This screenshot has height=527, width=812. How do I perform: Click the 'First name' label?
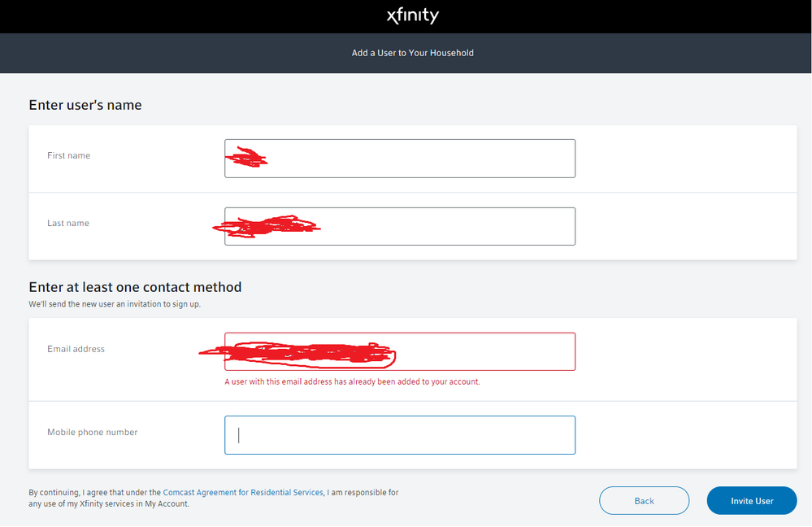[69, 155]
